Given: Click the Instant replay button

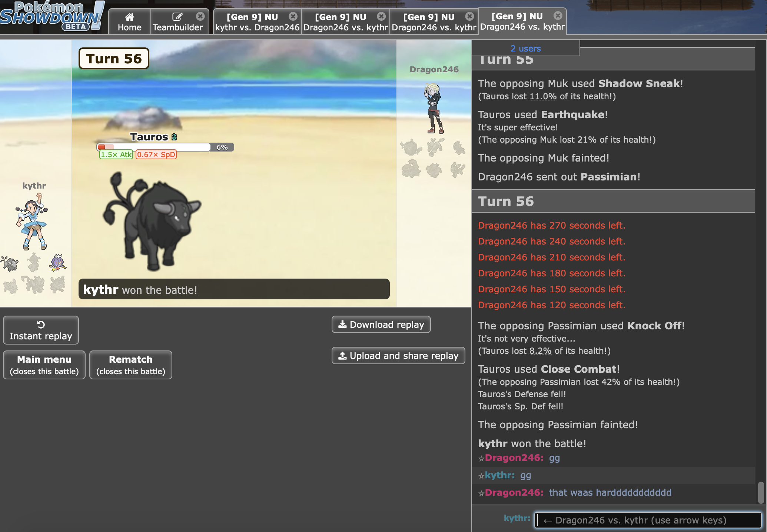Looking at the screenshot, I should click(x=41, y=330).
